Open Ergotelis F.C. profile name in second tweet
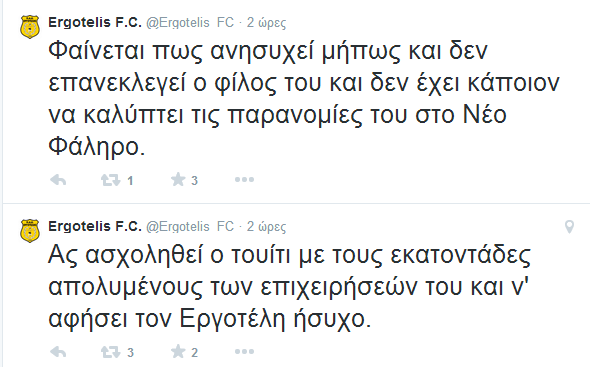The height and width of the screenshot is (367, 590). (x=95, y=227)
